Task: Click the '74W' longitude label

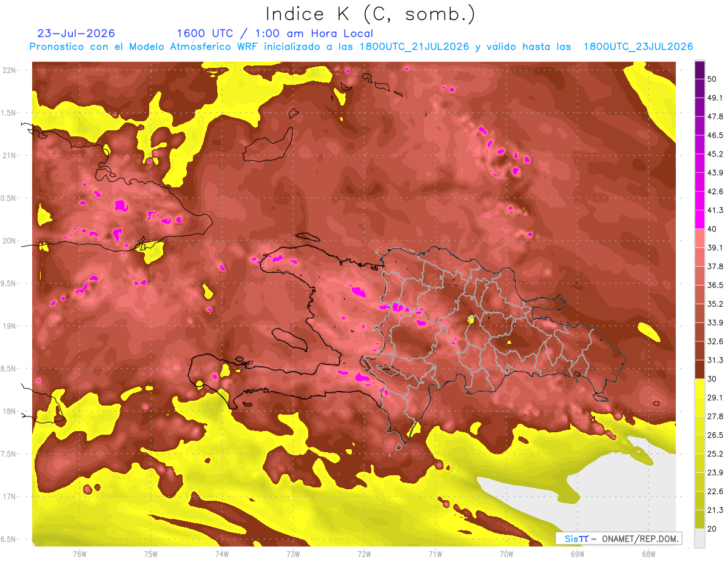Action: [222, 554]
